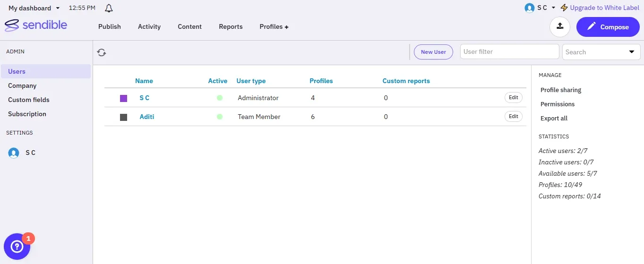Click the Sendible logo
Viewport: 644px width, 264px height.
coord(35,25)
